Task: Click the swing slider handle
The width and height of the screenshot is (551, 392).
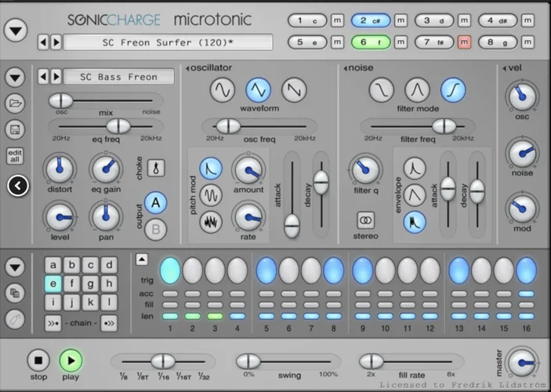Action: pyautogui.click(x=248, y=361)
